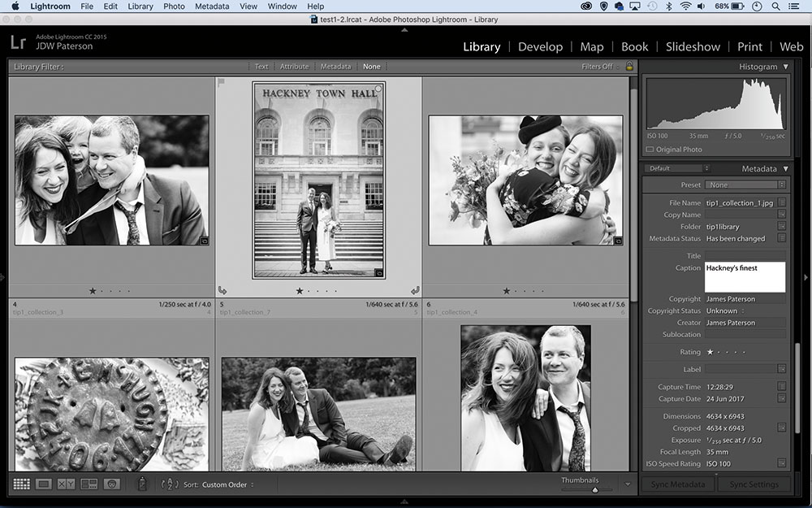Open the Map module

tap(591, 46)
